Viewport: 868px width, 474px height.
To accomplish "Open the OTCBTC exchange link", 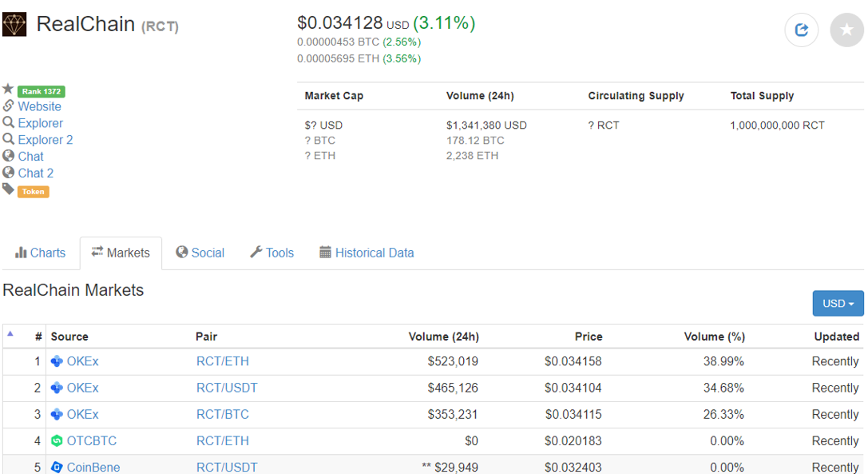I will [92, 441].
